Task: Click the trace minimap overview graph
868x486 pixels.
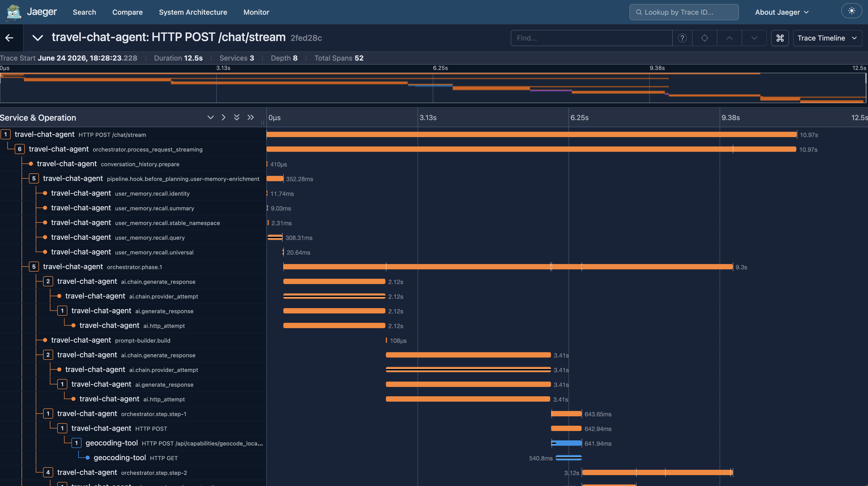Action: pos(433,88)
